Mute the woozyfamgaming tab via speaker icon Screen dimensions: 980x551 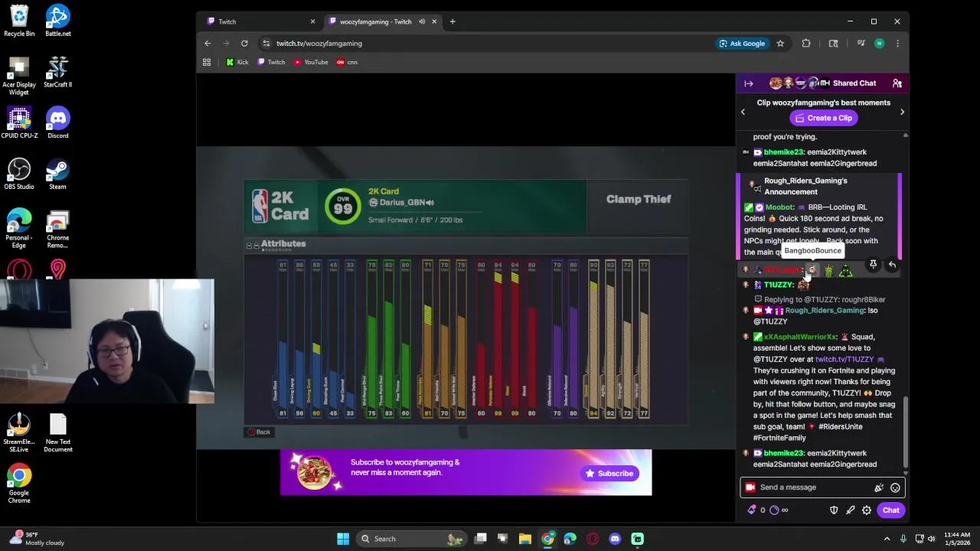[421, 21]
